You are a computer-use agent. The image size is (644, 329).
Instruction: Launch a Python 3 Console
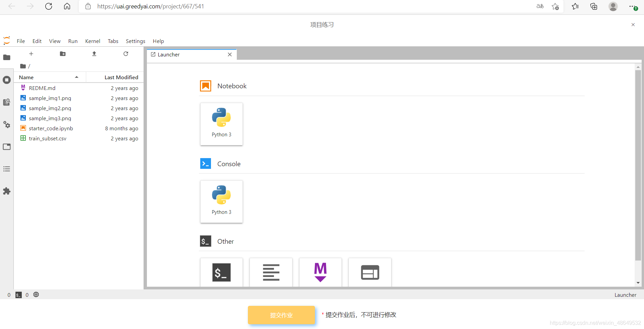tap(221, 201)
